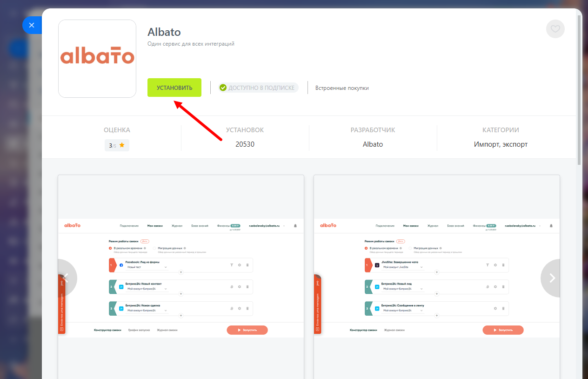Viewport: 588px width, 379px height.
Task: Click JivoSite icon in the right screenshot
Action: [x=377, y=265]
